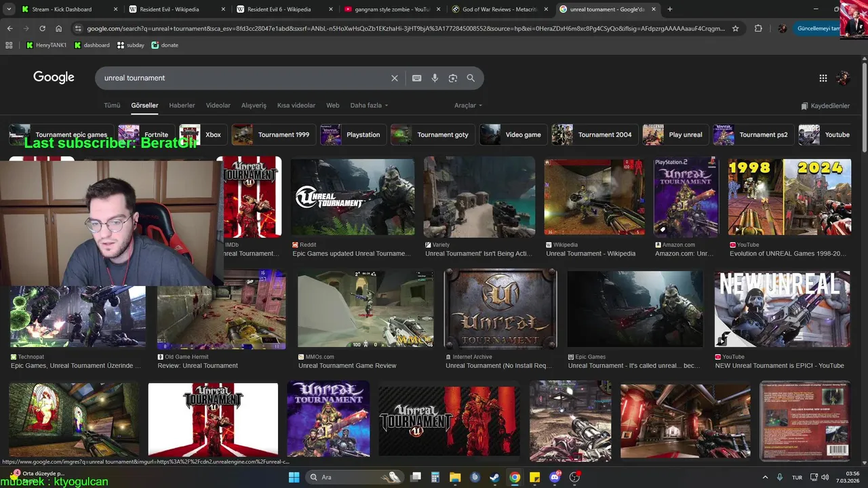This screenshot has width=868, height=488.
Task: Switch to the Haberler tab
Action: point(182,106)
